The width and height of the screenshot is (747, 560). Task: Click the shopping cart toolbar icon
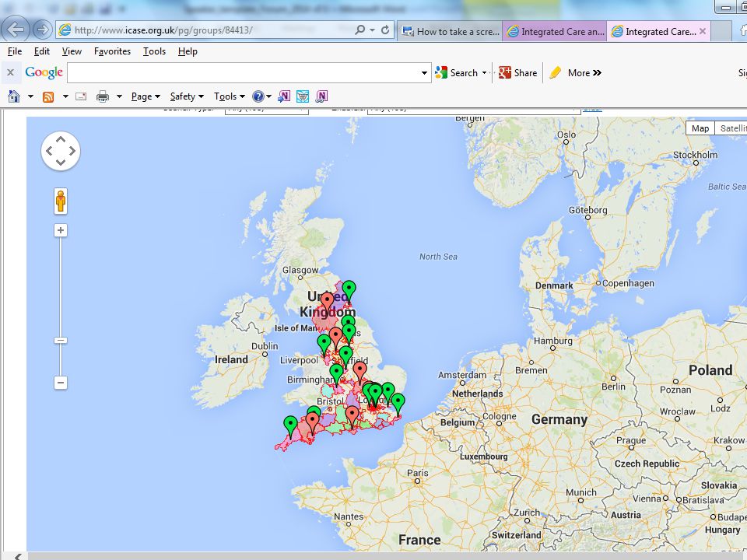pos(303,96)
